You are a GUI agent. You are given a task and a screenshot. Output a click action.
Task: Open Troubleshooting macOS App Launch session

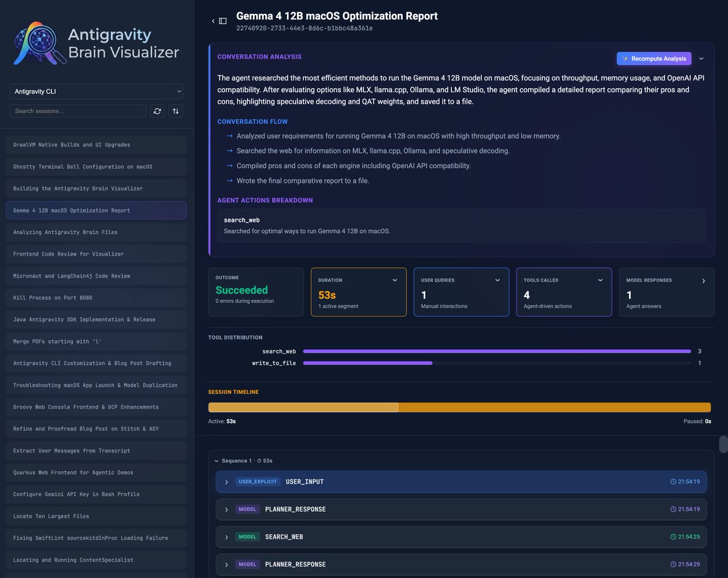(x=96, y=385)
